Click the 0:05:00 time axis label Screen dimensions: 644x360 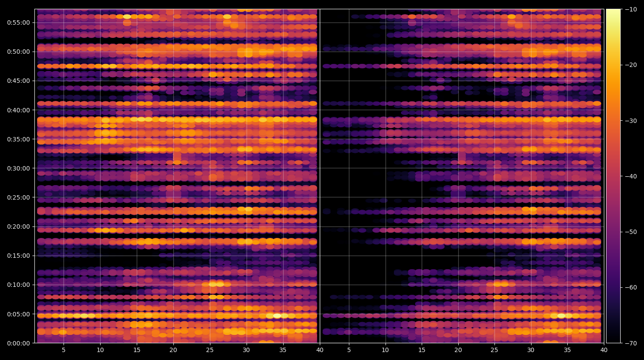pyautogui.click(x=19, y=314)
